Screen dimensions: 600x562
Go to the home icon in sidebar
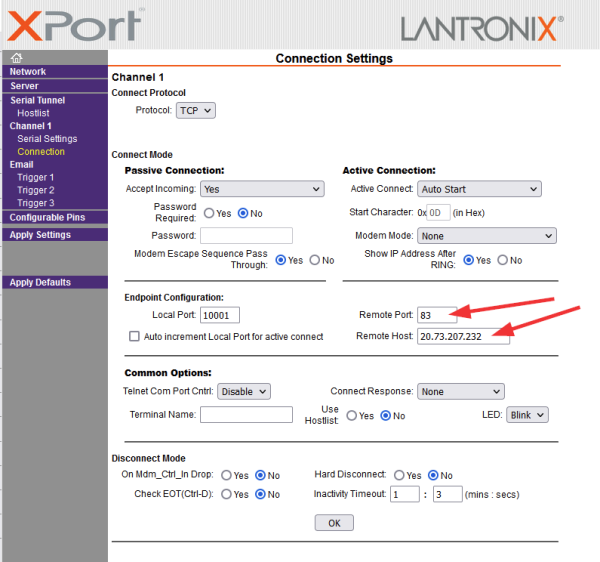pyautogui.click(x=16, y=58)
